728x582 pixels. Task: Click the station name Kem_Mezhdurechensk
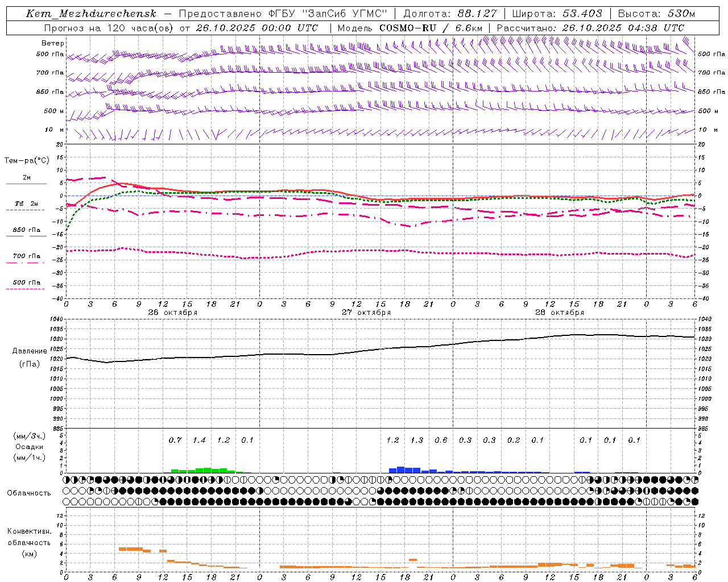(91, 14)
